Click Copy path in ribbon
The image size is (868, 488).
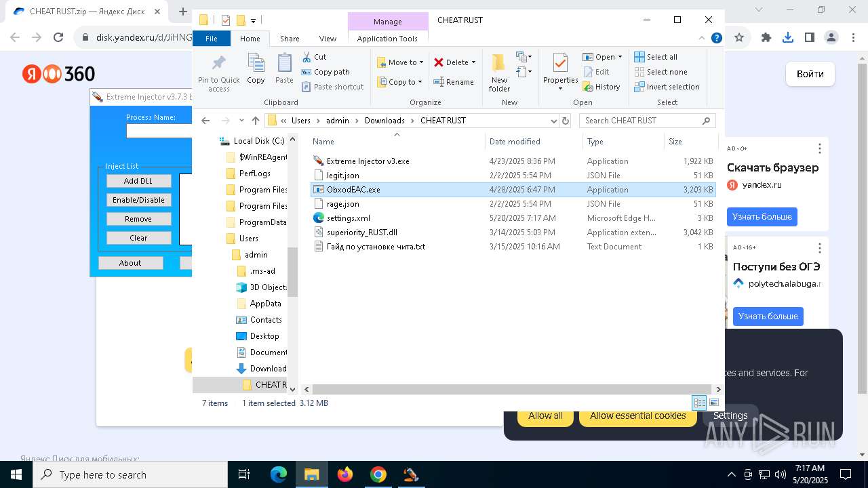point(325,72)
